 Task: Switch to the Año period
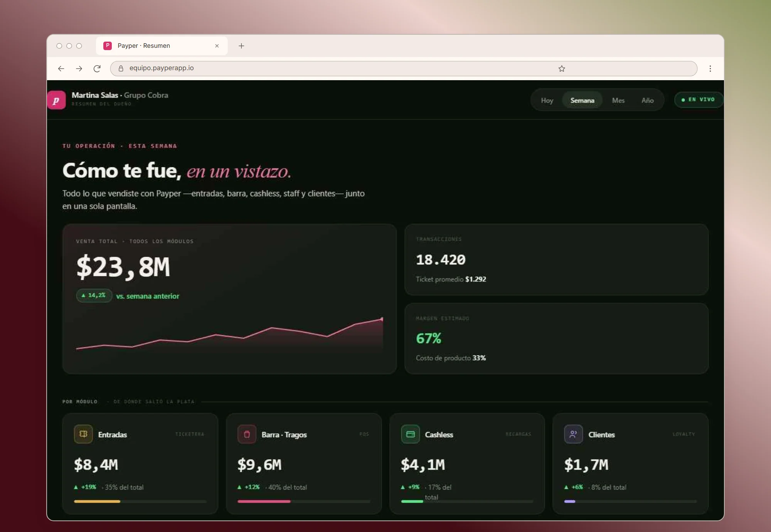point(648,100)
